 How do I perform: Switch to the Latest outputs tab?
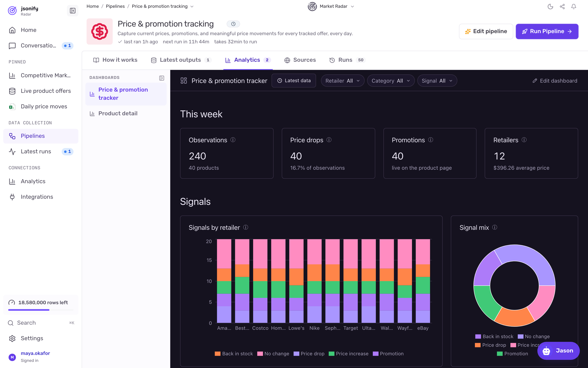coord(181,60)
